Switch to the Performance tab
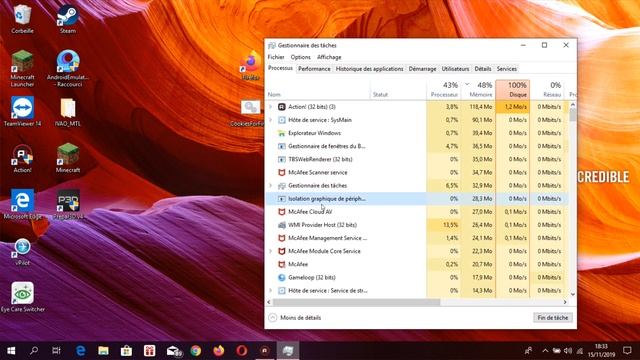This screenshot has height=360, width=640. coord(314,69)
